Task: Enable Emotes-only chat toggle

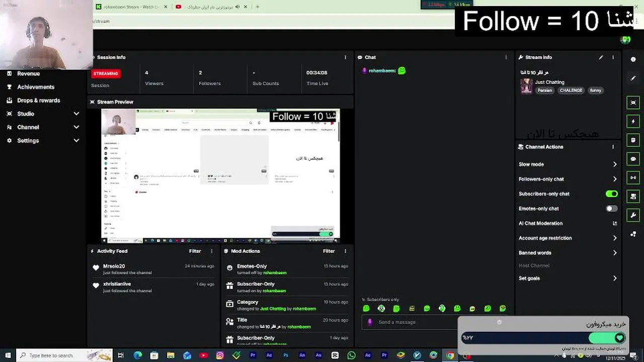Action: 611,209
